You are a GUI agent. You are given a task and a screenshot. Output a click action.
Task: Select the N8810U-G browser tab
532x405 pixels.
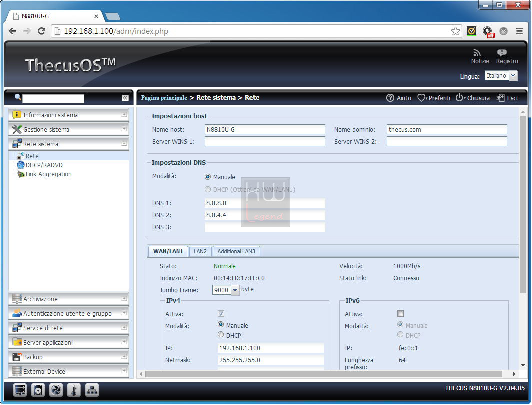coord(54,16)
